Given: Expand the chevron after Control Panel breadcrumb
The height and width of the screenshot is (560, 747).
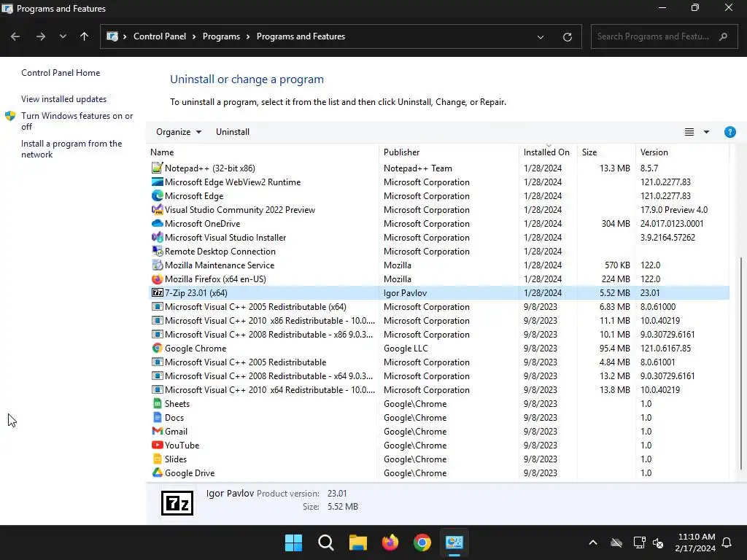Looking at the screenshot, I should click(194, 36).
